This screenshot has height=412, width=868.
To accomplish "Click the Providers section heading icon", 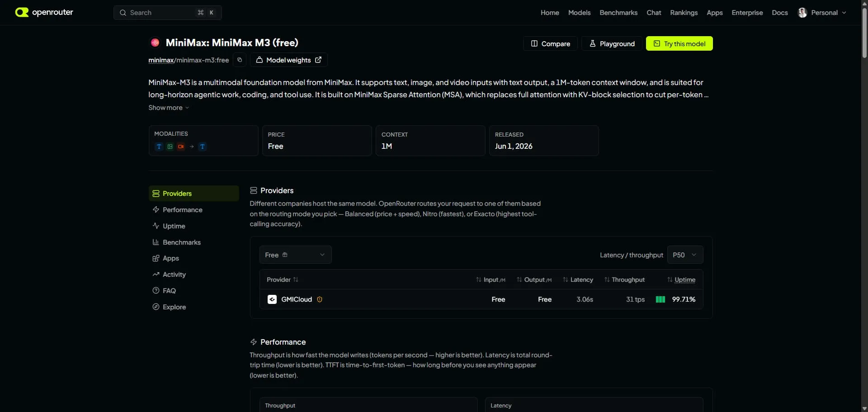I will coord(254,190).
